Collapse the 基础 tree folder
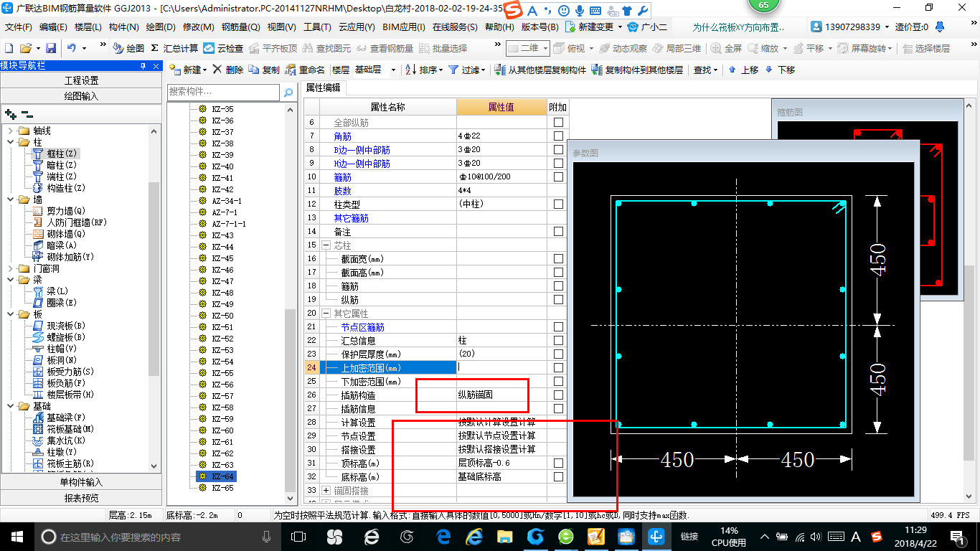The height and width of the screenshot is (551, 980). (11, 406)
